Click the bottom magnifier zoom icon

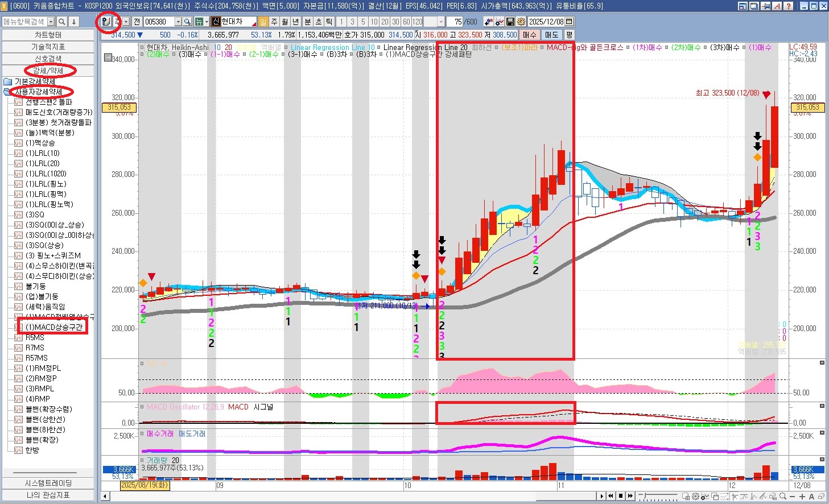click(783, 497)
